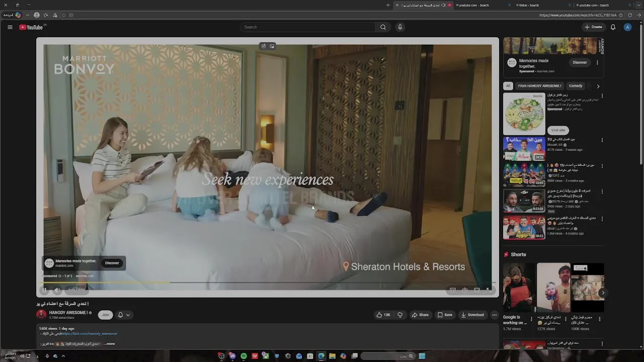Image resolution: width=644 pixels, height=362 pixels.
Task: Enter full screen on the video player
Action: tap(489, 290)
